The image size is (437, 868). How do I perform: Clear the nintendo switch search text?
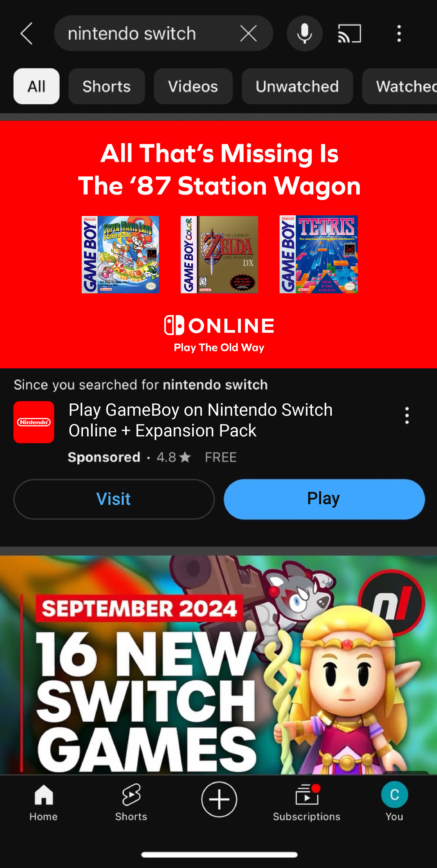click(x=249, y=33)
